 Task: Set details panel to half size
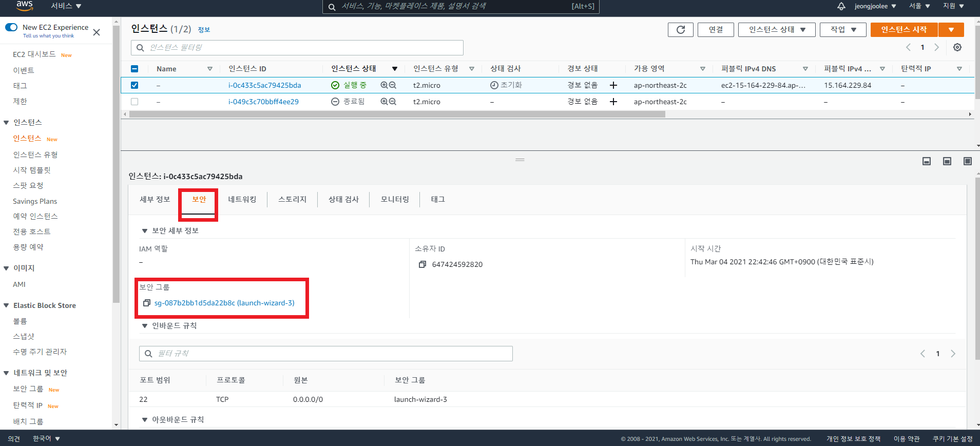[x=947, y=161]
